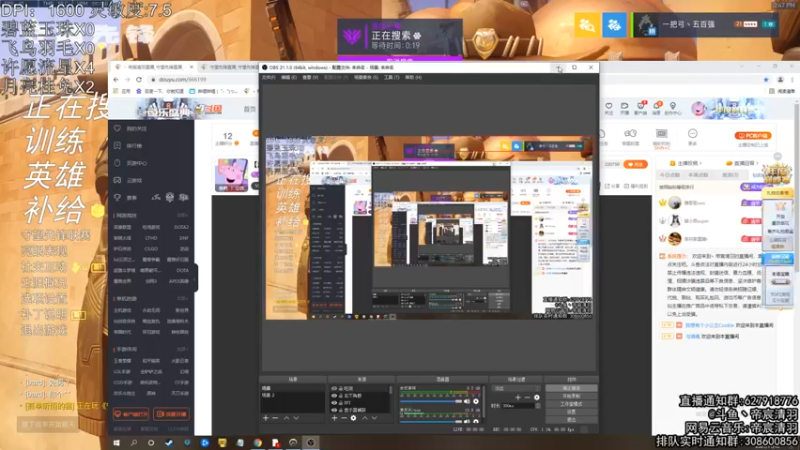Open OBS Settings button in controls
Image resolution: width=800 pixels, height=450 pixels.
(x=571, y=412)
